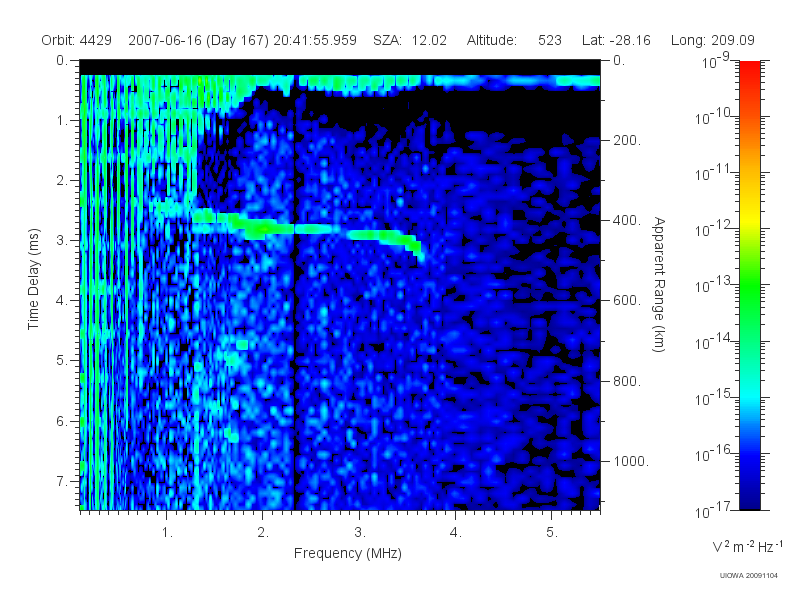Click the 'Frequency (MHz)' axis label
The image size is (800, 600).
click(347, 553)
